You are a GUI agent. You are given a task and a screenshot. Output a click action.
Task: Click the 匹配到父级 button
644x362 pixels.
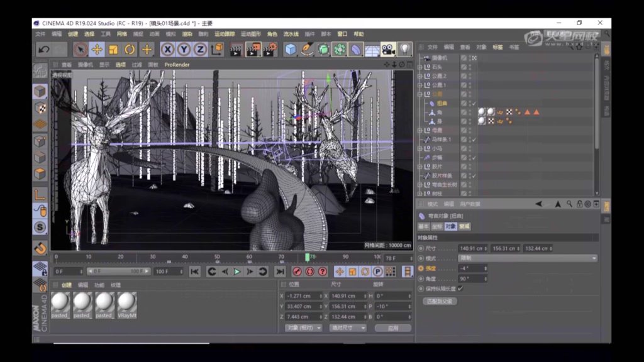(x=440, y=302)
